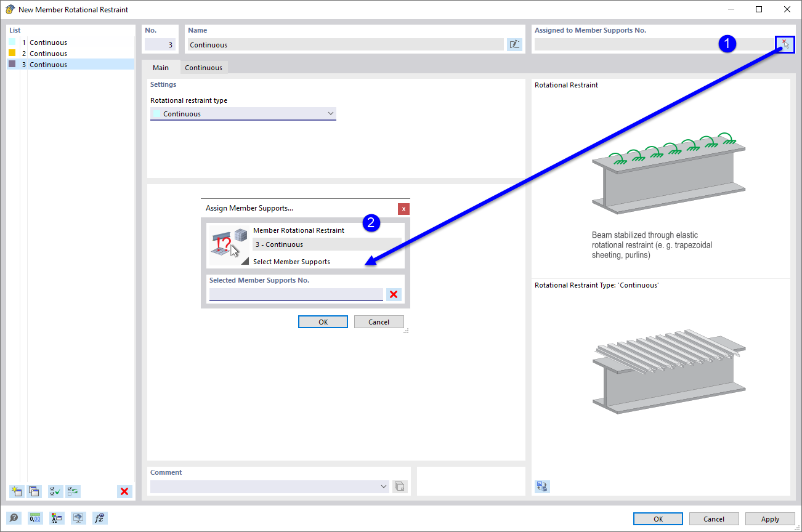Open the Comment dropdown list

pyautogui.click(x=383, y=486)
